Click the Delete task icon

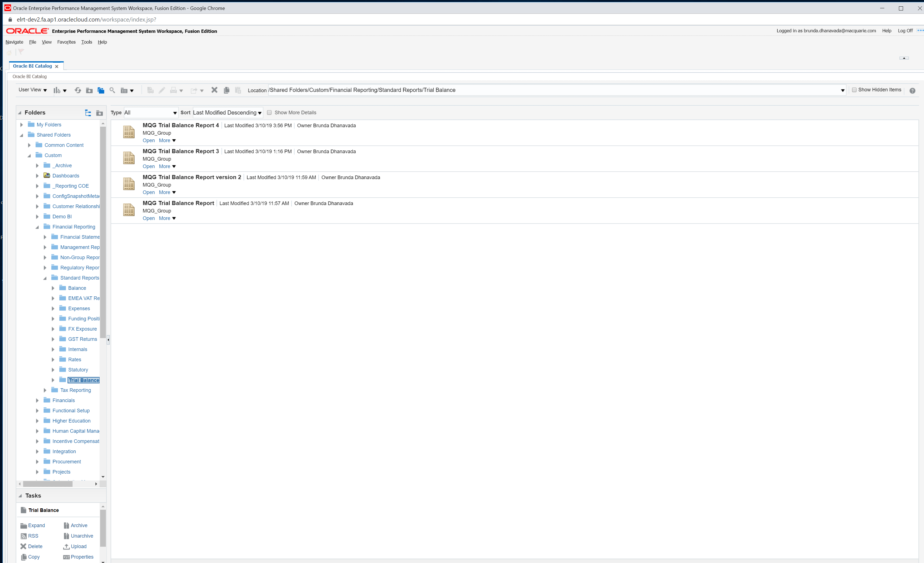point(24,546)
